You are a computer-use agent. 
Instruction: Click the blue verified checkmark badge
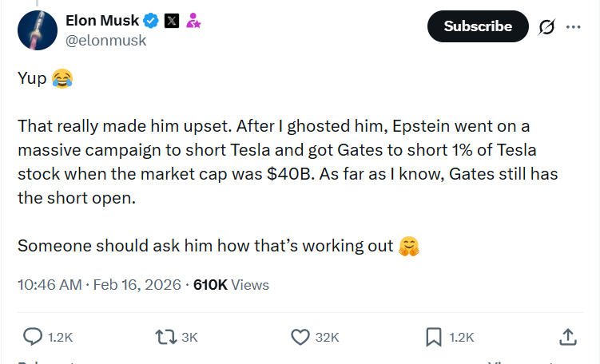click(x=151, y=22)
